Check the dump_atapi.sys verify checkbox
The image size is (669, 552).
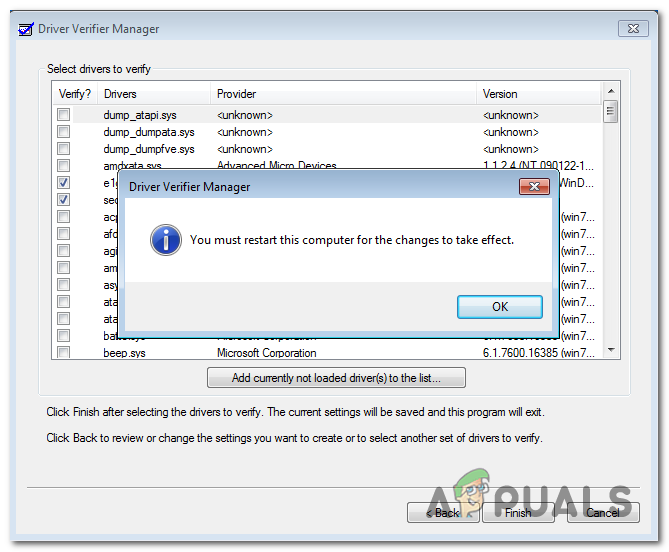pos(64,114)
